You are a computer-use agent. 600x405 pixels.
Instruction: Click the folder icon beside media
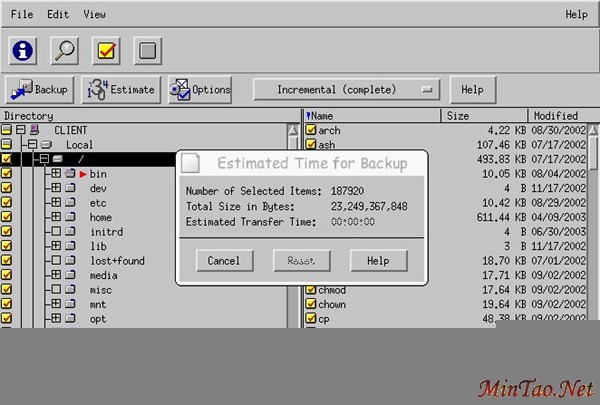70,275
